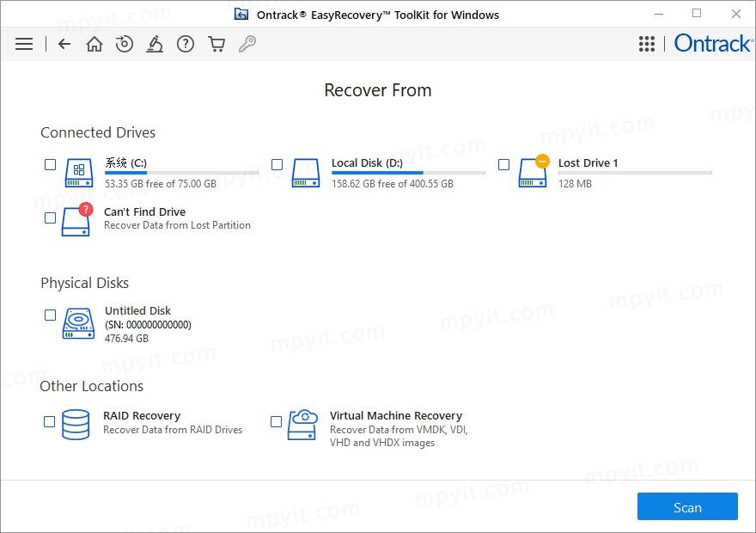Image resolution: width=756 pixels, height=533 pixels.
Task: Click the Untitled Disk name
Action: 137,310
